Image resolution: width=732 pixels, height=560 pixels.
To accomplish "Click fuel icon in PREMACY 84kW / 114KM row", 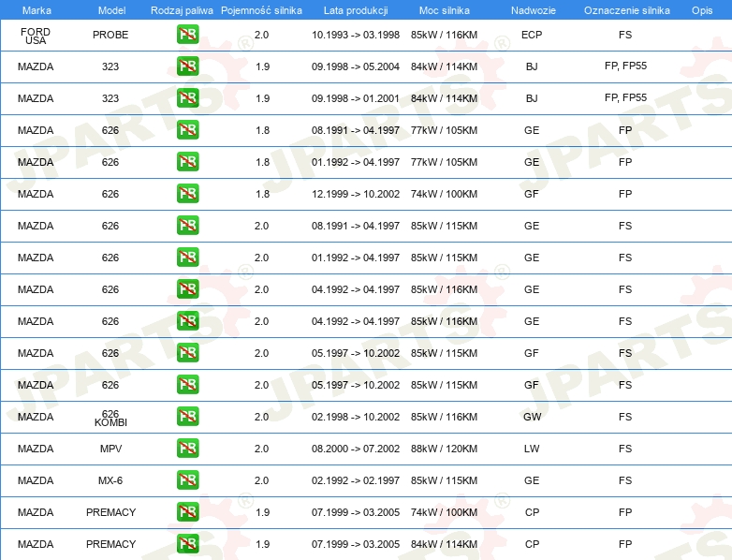I will click(187, 544).
